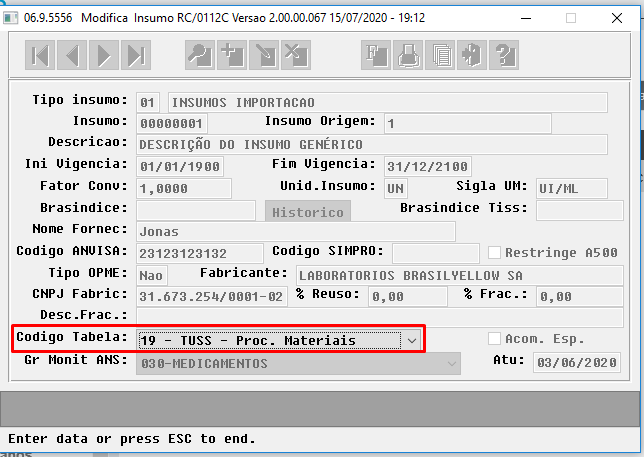Screen dimensions: 644x457
Task: Click the application icon in title bar
Action: pos(10,18)
